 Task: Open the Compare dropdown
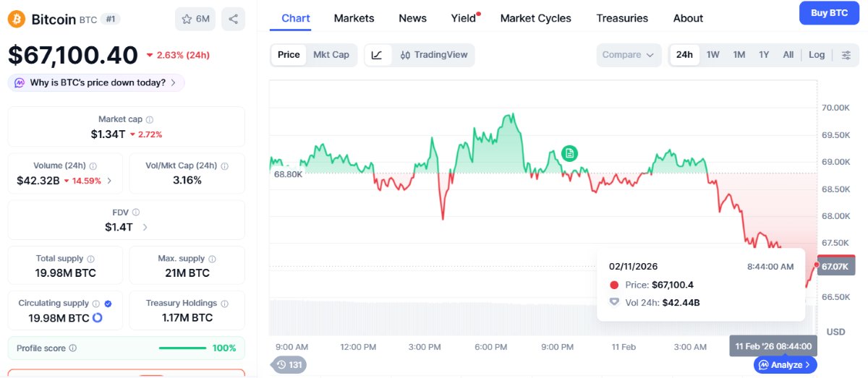[x=629, y=55]
